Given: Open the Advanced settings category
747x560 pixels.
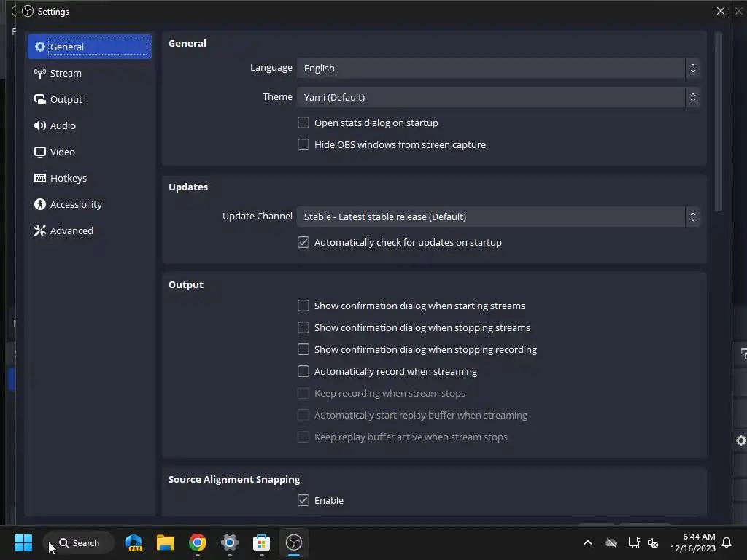Looking at the screenshot, I should [x=90, y=230].
